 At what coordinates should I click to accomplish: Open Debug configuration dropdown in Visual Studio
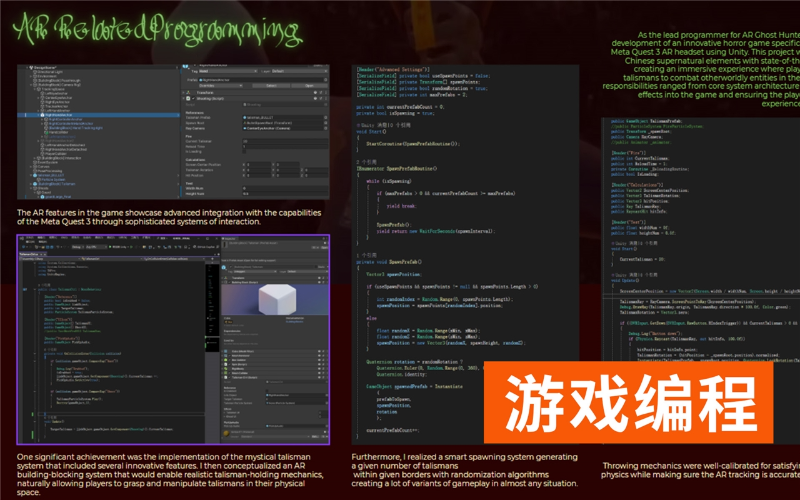78,247
